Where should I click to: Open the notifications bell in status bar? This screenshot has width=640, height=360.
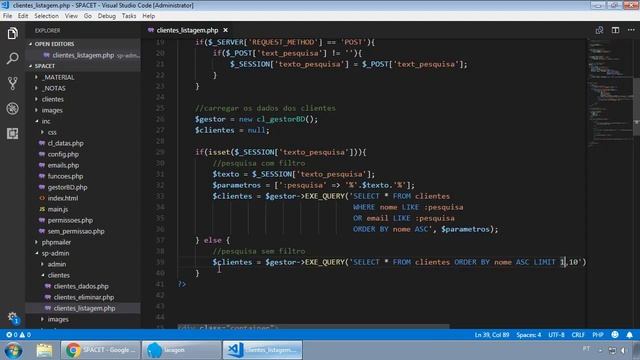(629, 335)
